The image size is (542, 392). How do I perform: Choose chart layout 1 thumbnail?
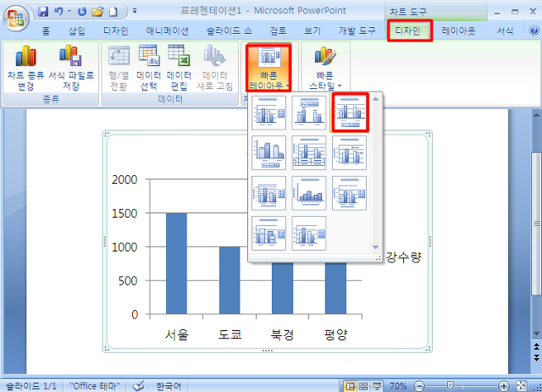tap(269, 113)
